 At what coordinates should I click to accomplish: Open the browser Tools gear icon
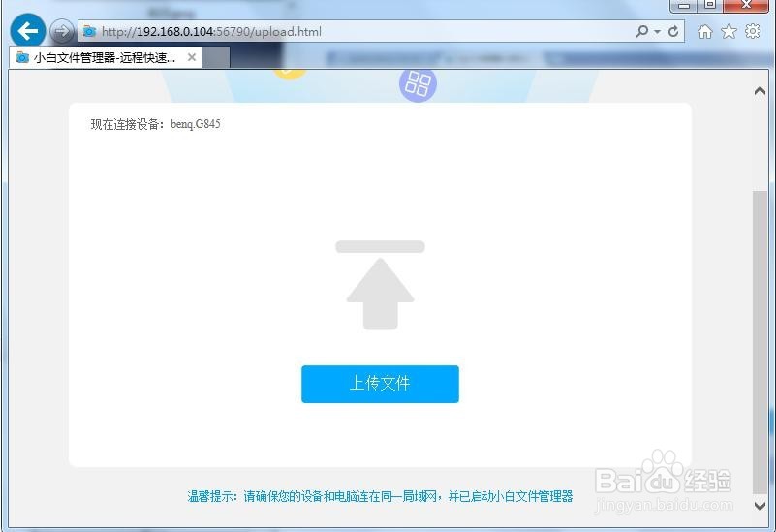752,32
